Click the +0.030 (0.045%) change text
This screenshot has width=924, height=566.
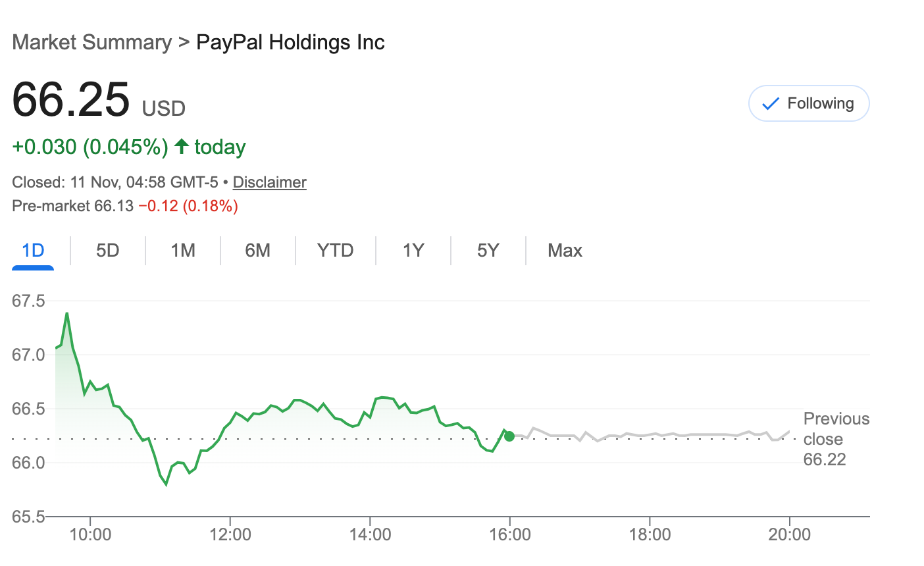[90, 147]
